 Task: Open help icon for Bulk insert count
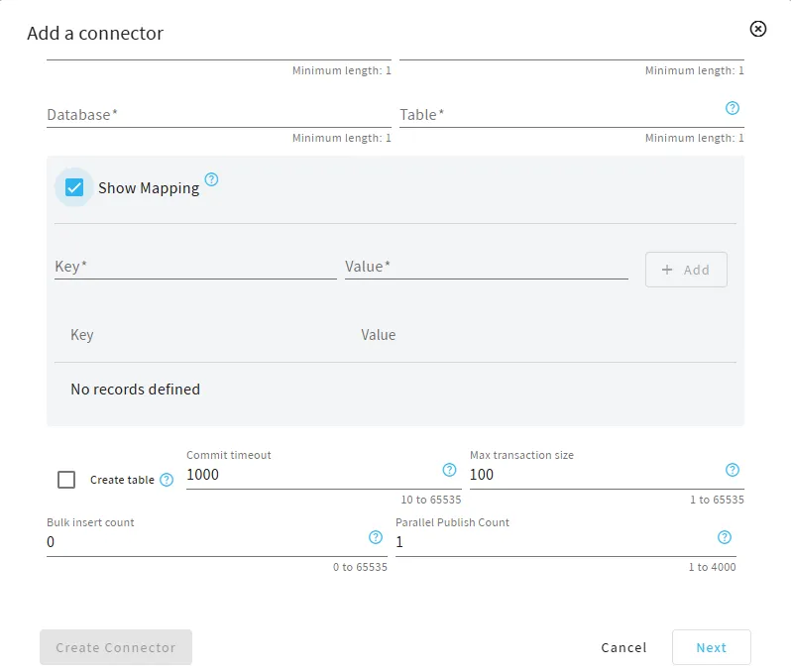(x=376, y=537)
